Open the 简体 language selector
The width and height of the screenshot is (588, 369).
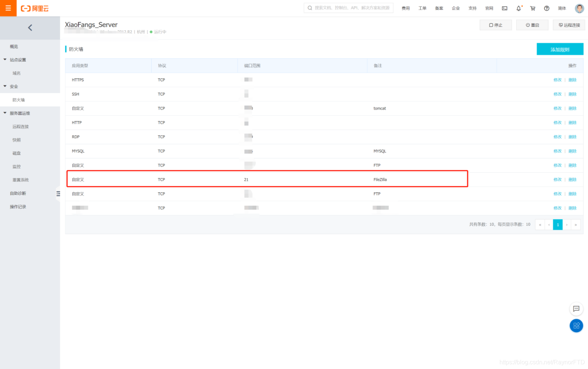click(562, 8)
